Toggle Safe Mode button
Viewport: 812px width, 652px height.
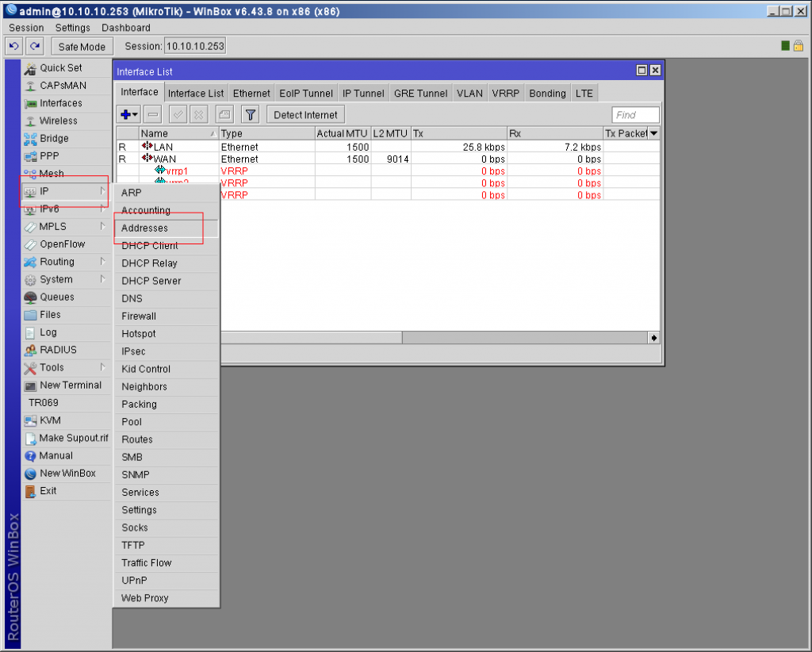click(x=82, y=47)
